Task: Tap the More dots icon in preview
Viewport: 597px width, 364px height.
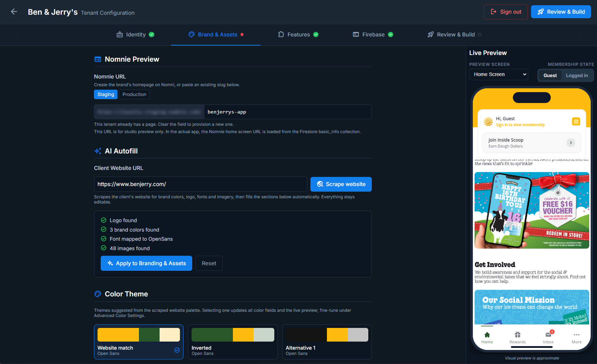Action: click(x=577, y=335)
